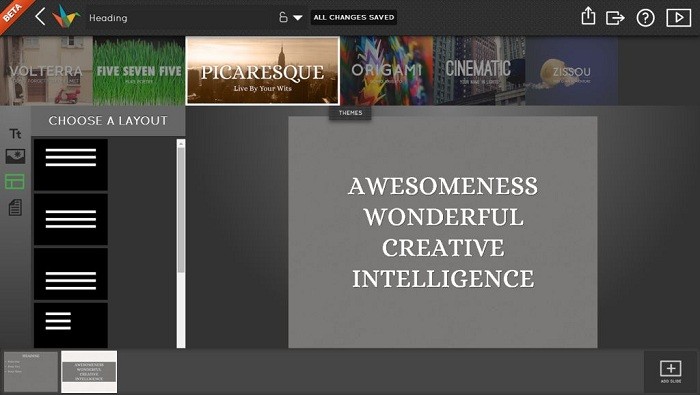This screenshot has width=700, height=395.
Task: Select the second slide thumbnail
Action: coord(89,372)
